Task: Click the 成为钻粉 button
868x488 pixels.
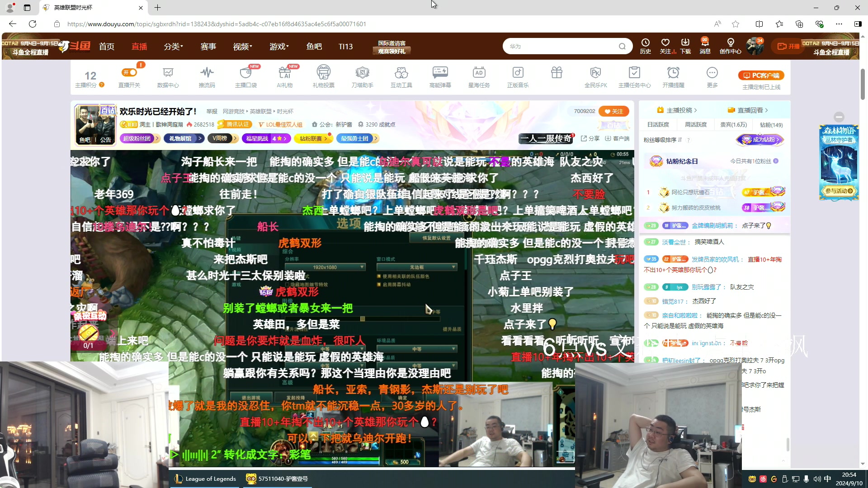Action: click(x=760, y=140)
